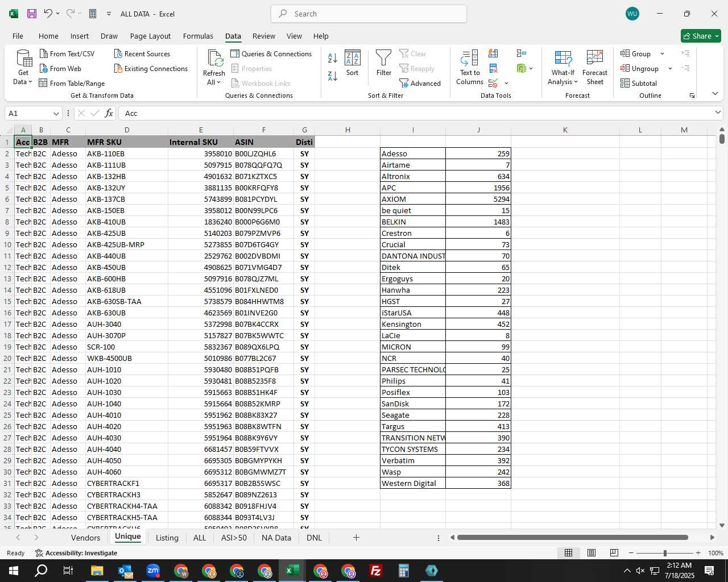Switch to Normal view in status bar

point(568,552)
